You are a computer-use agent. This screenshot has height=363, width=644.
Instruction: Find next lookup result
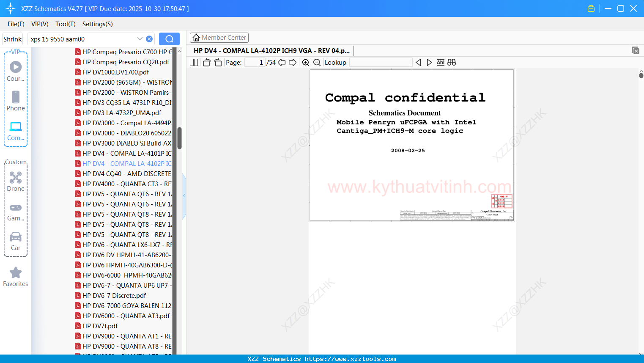click(x=429, y=62)
